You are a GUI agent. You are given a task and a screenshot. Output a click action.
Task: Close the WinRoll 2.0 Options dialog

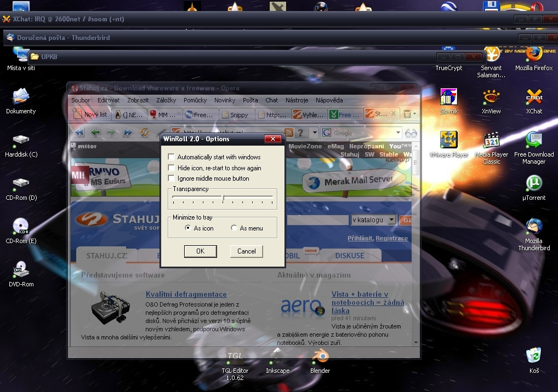(273, 139)
